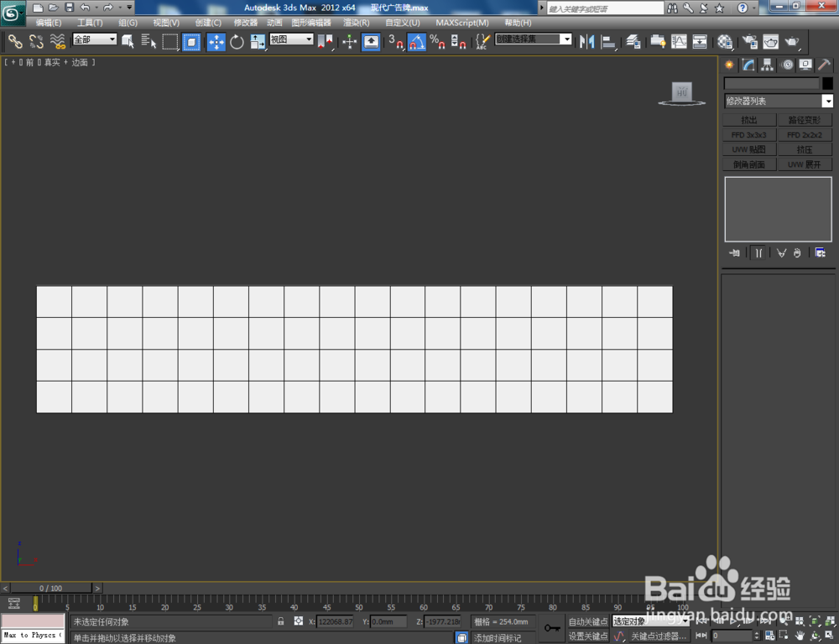839x644 pixels.
Task: Activate Select and Scale tool
Action: point(258,42)
